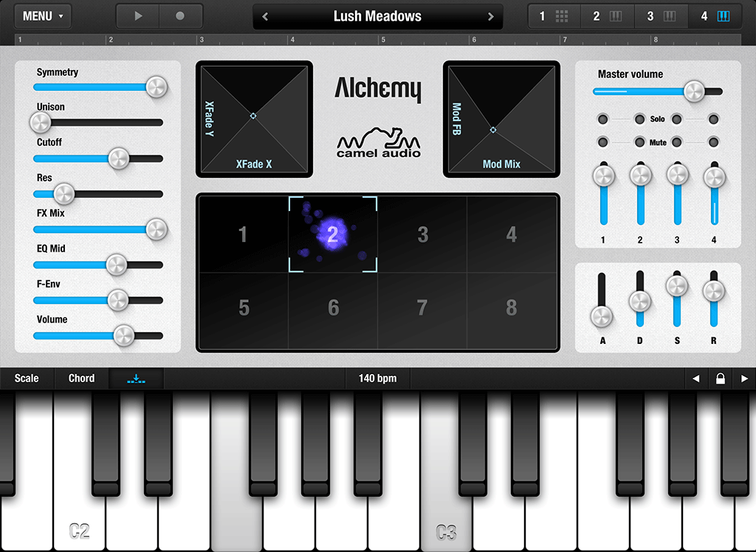Image resolution: width=756 pixels, height=552 pixels.
Task: Click the Mod Mix/Mod FB pad crosshair handle
Action: click(x=492, y=130)
